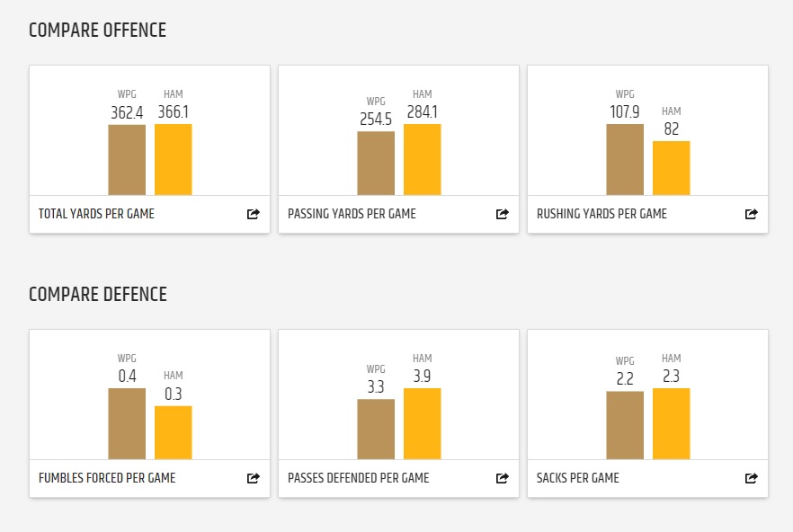The height and width of the screenshot is (532, 793).
Task: Select the HAM 0.3 fumbles forced bar
Action: click(x=174, y=433)
